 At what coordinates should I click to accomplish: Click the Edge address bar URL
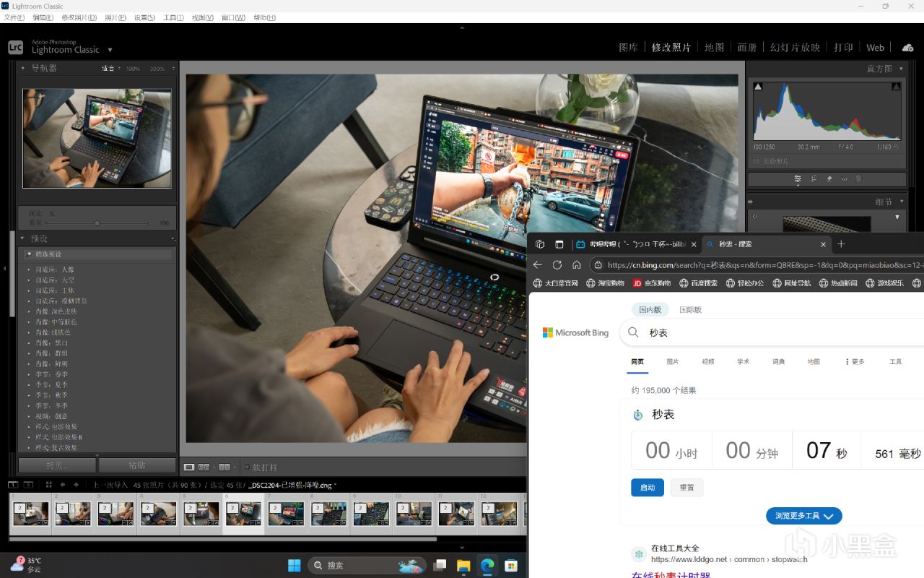(765, 265)
